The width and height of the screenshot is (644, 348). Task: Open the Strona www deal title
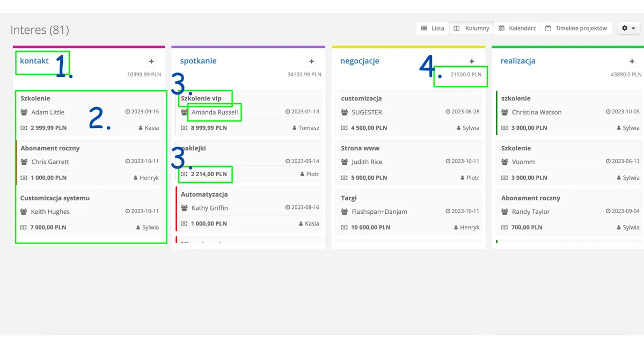click(360, 148)
